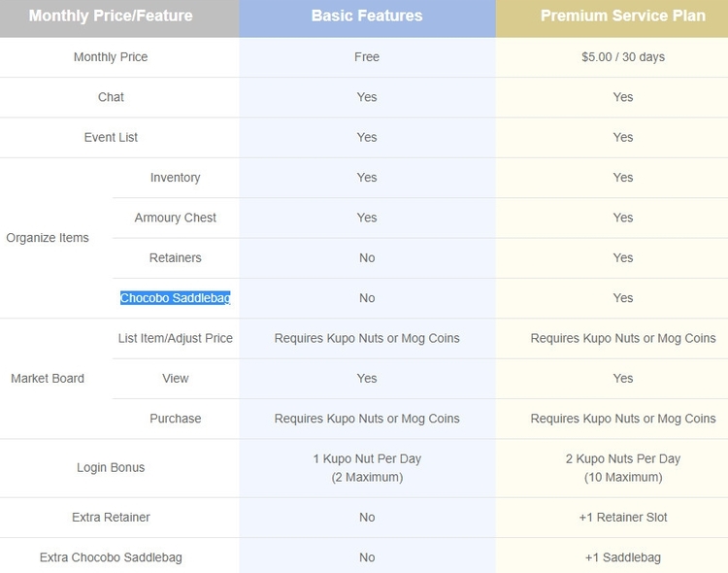Click the Free price cell
Image resolution: width=728 pixels, height=573 pixels.
[367, 57]
